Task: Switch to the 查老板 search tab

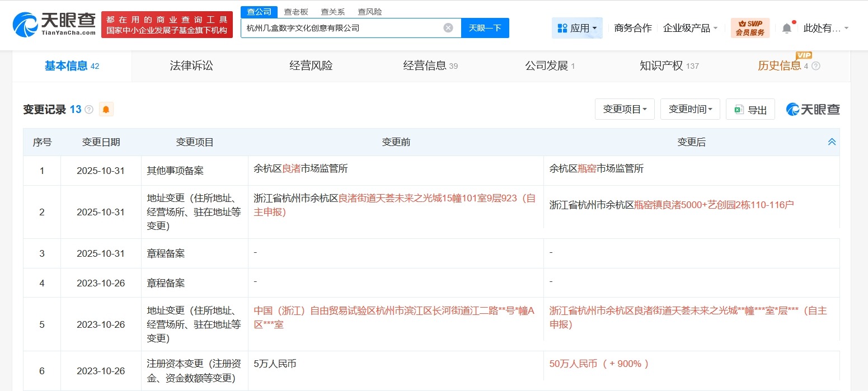Action: [295, 11]
